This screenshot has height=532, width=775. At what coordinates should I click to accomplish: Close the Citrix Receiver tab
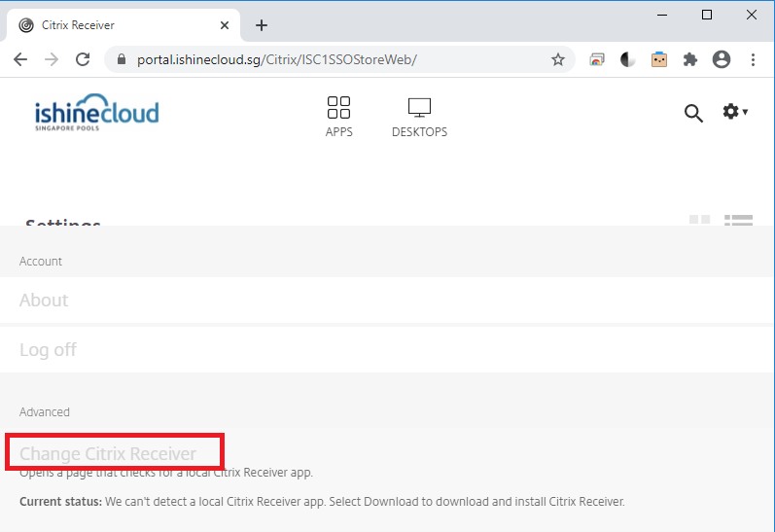(x=225, y=25)
